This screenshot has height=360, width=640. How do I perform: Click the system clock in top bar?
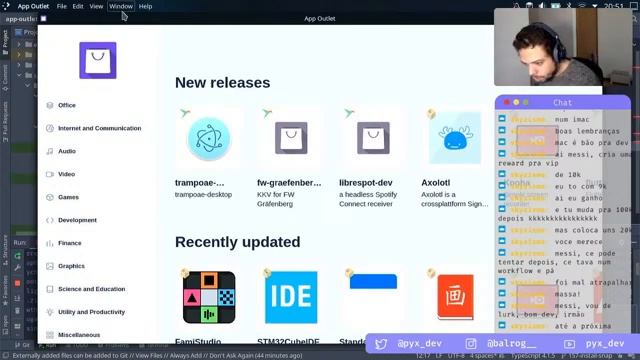click(613, 6)
